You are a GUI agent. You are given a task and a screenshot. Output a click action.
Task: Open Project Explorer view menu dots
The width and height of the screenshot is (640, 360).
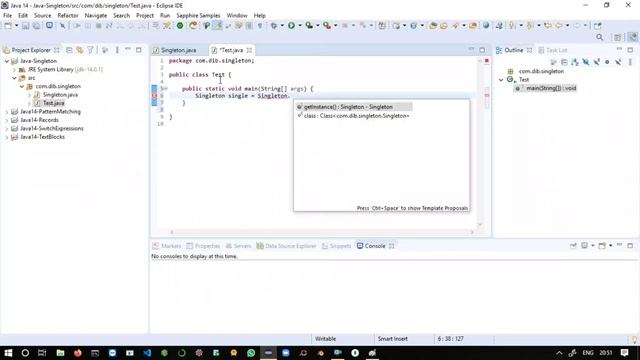click(117, 50)
